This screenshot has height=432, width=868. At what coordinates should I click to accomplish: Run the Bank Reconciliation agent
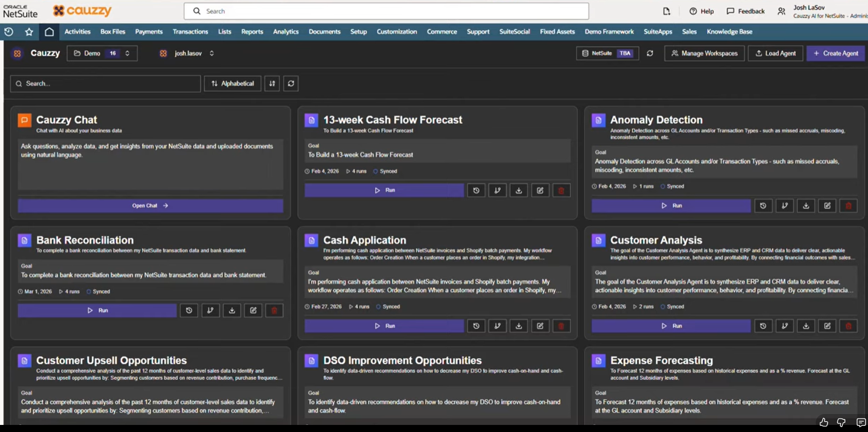97,310
